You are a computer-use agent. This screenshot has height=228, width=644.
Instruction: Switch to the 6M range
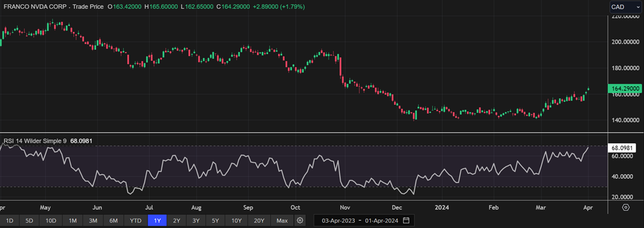tap(114, 221)
